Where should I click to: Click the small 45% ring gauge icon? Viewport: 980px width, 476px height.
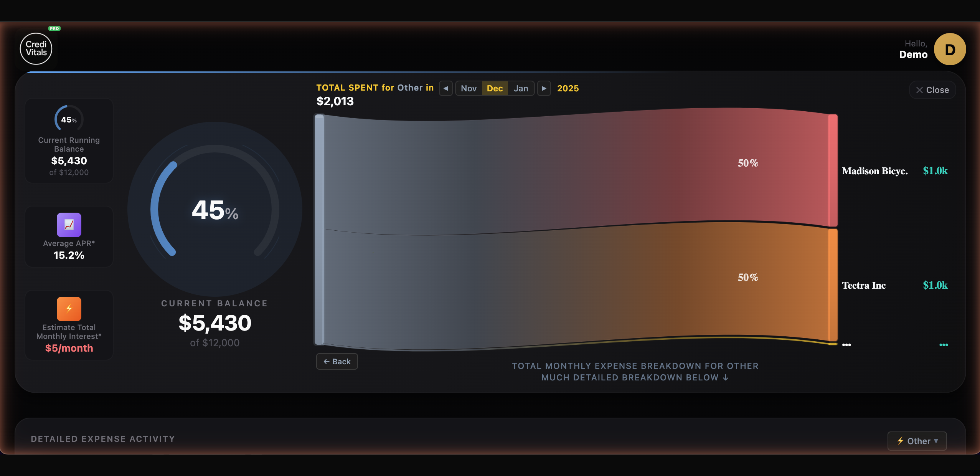click(x=69, y=119)
